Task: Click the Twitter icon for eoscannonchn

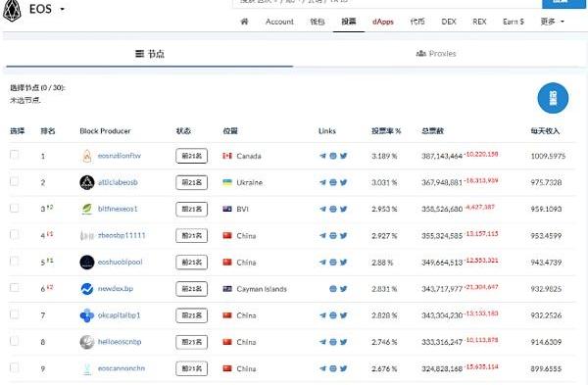Action: 344,369
